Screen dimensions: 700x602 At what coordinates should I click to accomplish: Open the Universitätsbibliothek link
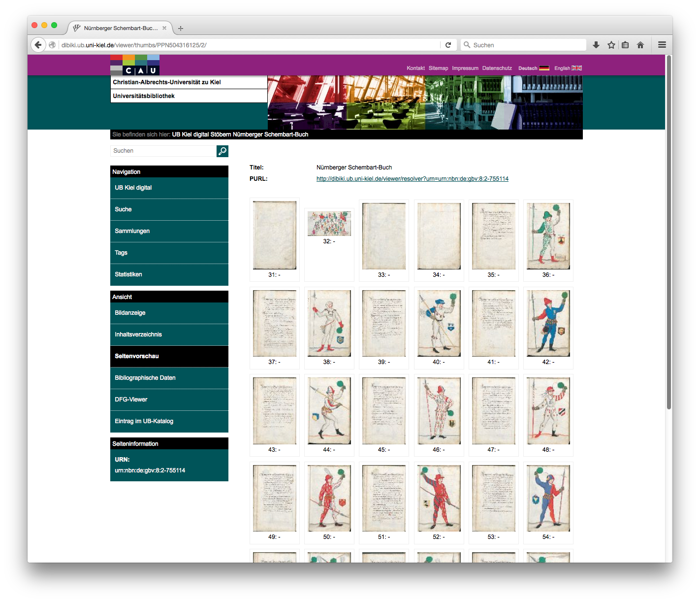pyautogui.click(x=144, y=96)
